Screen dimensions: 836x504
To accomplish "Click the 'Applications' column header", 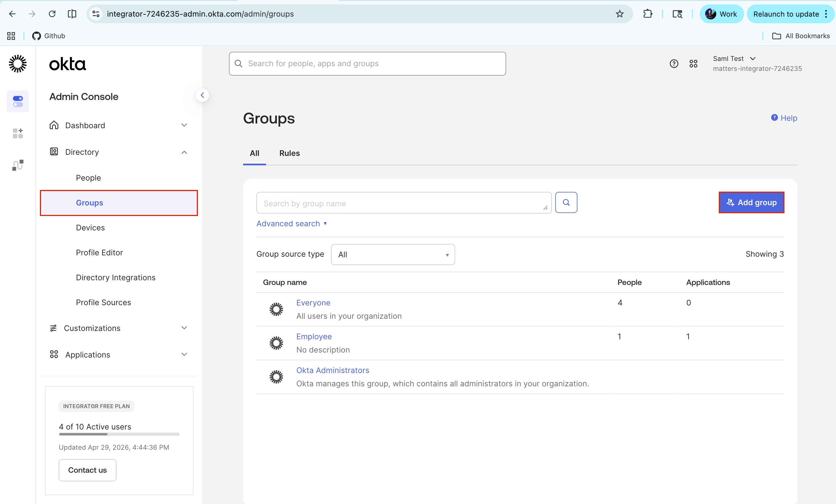I will 708,282.
